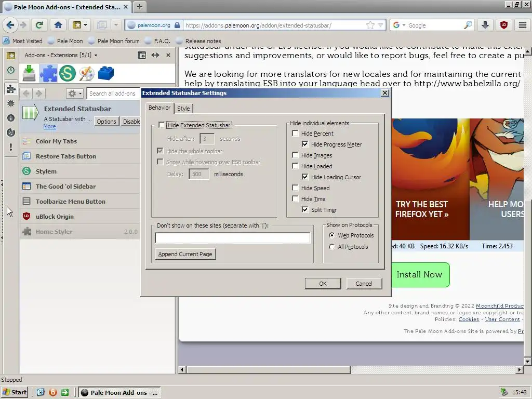The width and height of the screenshot is (532, 399).
Task: Dismiss the dialog with Cancel
Action: click(364, 283)
